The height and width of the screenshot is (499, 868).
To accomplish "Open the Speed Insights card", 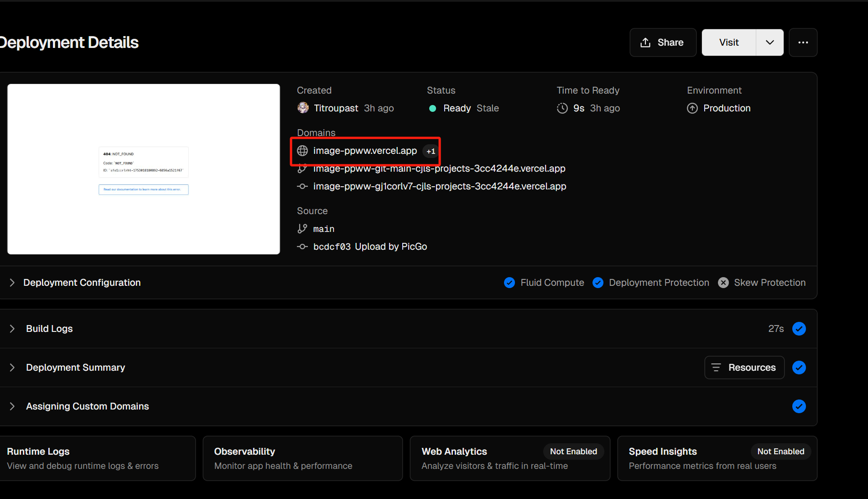I will 717,458.
